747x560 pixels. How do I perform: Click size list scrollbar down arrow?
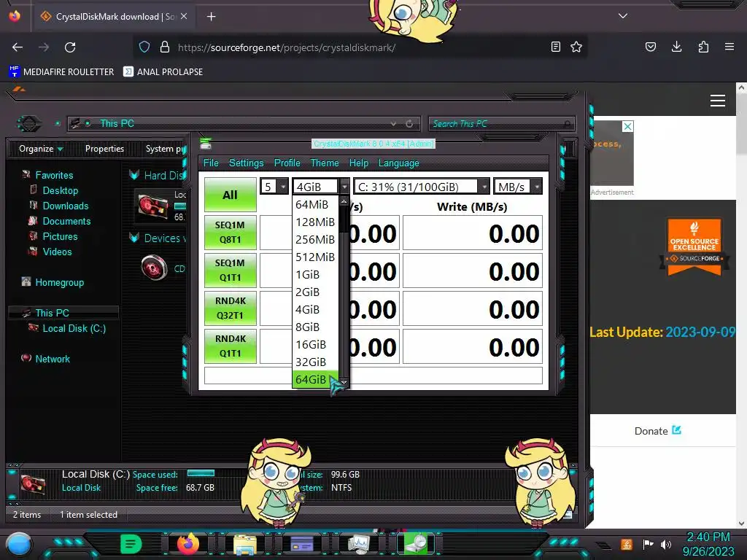click(x=344, y=382)
